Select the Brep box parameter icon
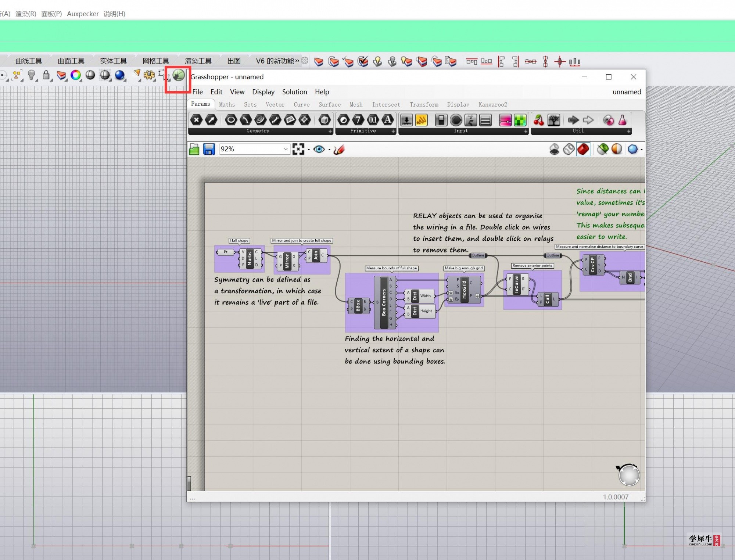 [x=325, y=120]
